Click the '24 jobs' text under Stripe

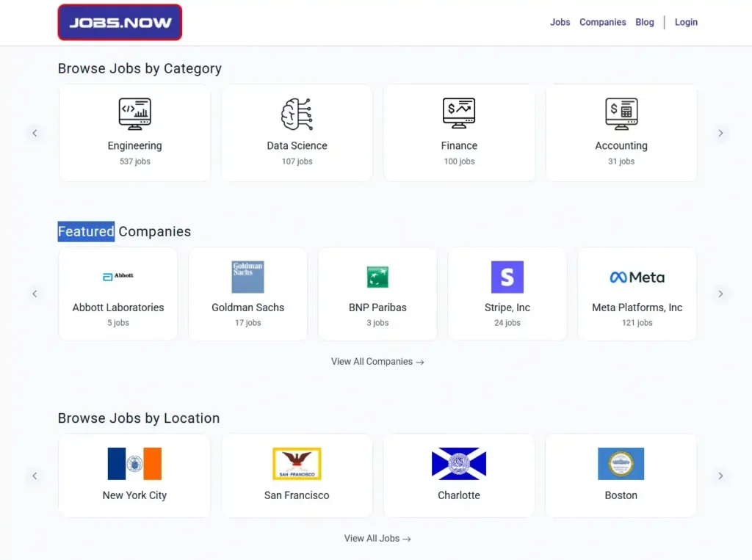pyautogui.click(x=507, y=323)
